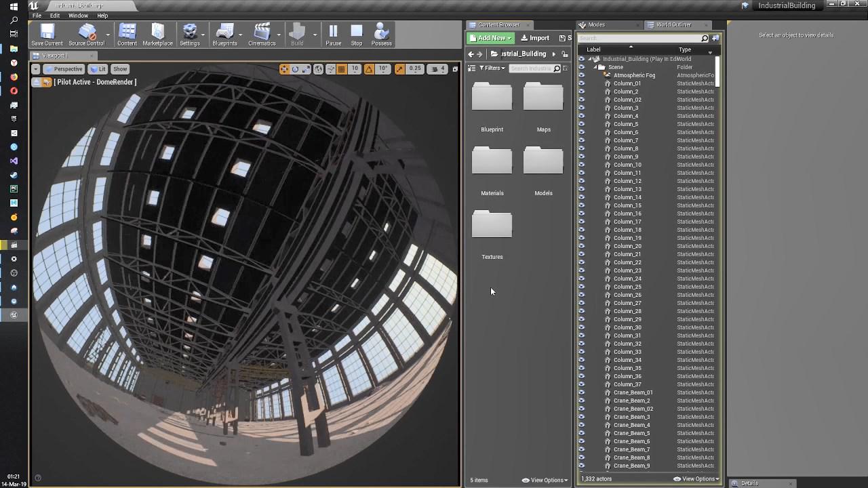Open the Blueprints toolbar icon

point(224,32)
